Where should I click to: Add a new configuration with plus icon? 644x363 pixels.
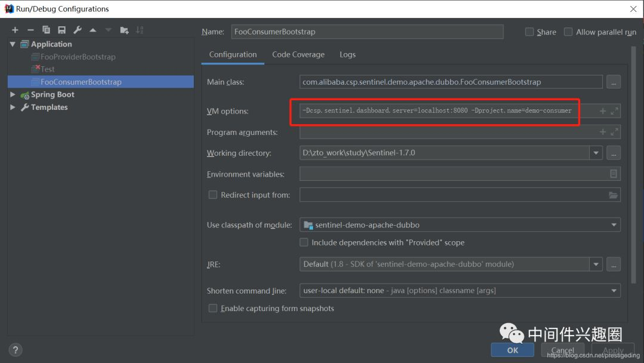tap(15, 30)
